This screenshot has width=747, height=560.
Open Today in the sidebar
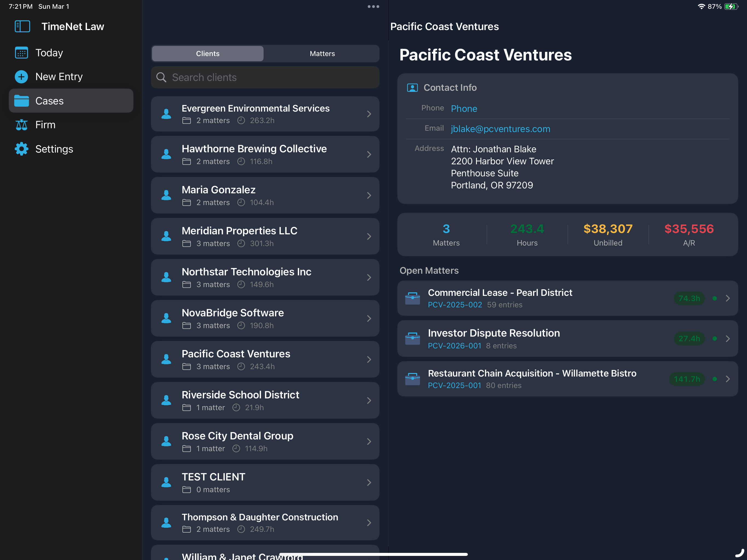[71, 53]
